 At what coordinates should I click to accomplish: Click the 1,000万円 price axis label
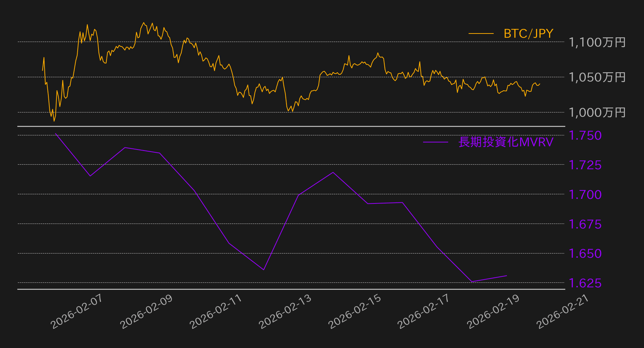[597, 112]
